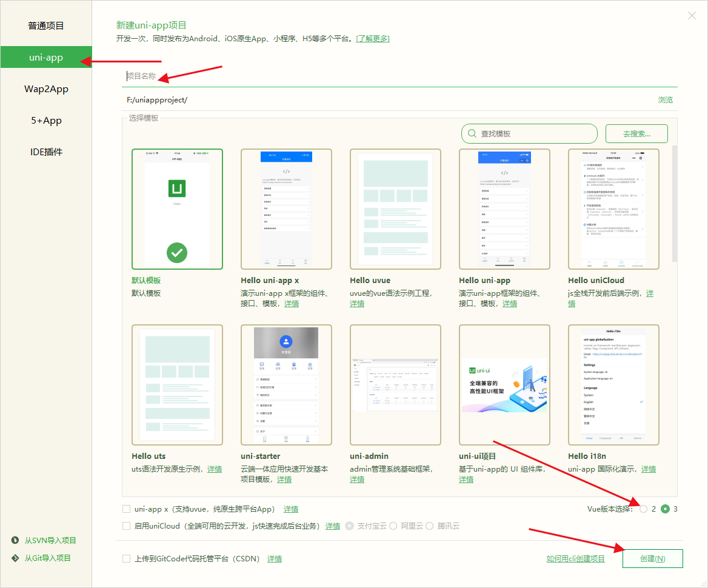Click the 去搜索... button
This screenshot has height=588, width=708.
636,134
